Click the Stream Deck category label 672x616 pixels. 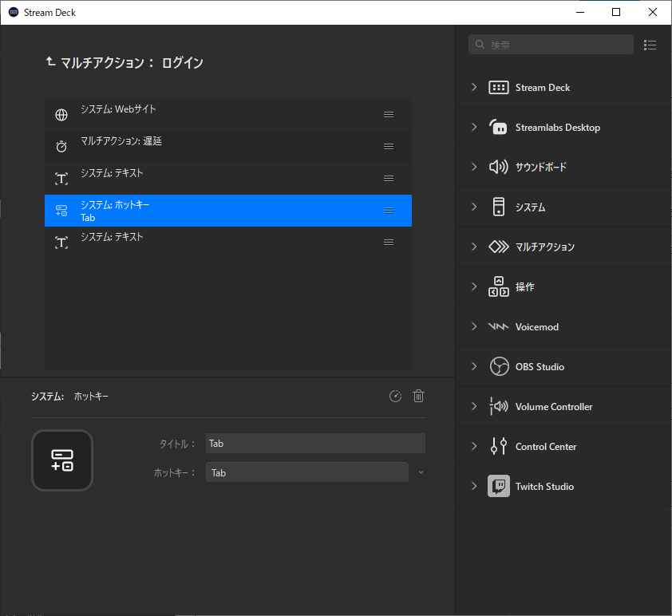coord(543,88)
